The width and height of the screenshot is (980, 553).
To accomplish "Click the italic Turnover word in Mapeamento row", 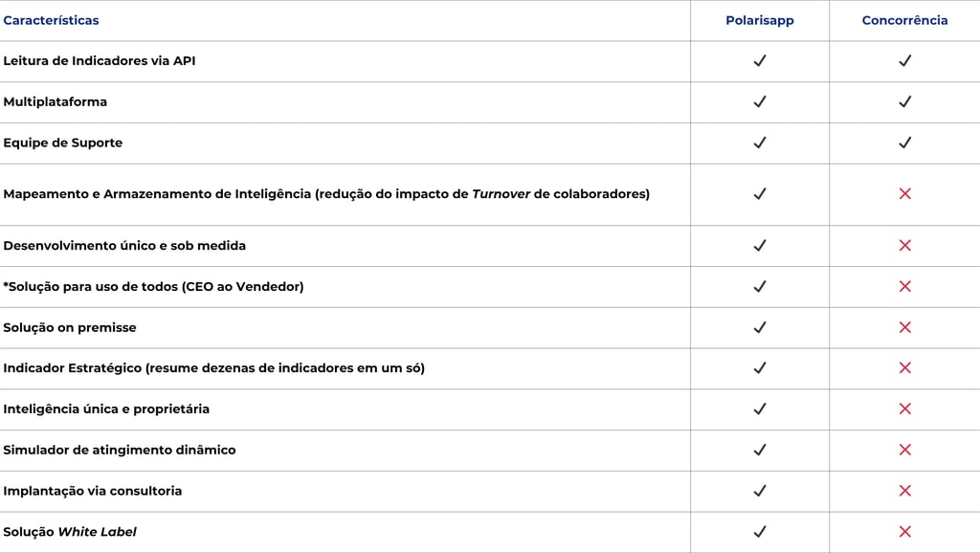I will click(501, 194).
